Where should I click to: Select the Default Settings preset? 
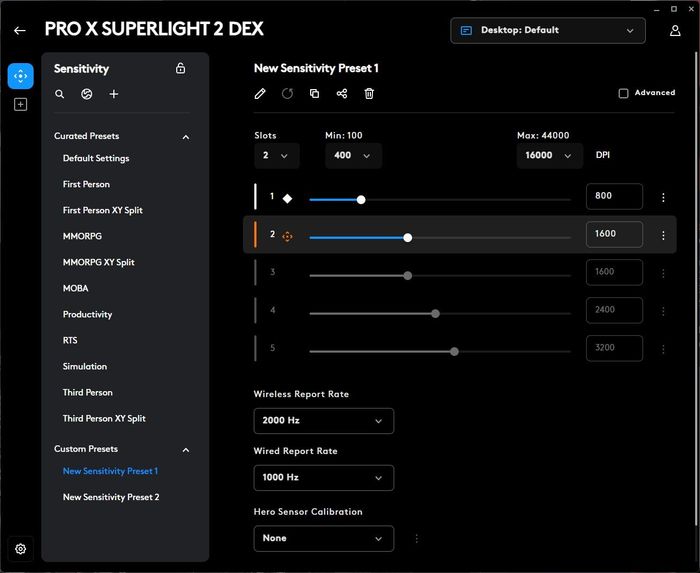(x=96, y=158)
